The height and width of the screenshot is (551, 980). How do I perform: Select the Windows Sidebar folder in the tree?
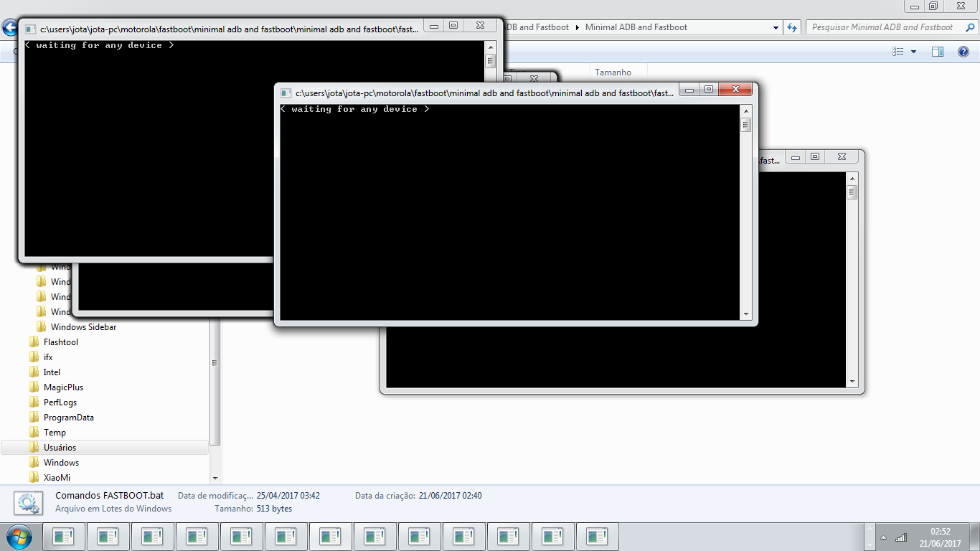tap(83, 327)
